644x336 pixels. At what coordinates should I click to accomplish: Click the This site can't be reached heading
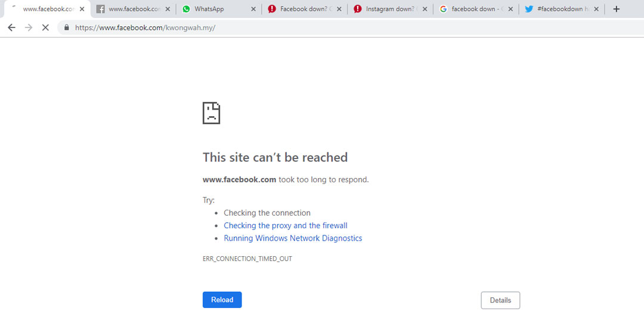[275, 157]
